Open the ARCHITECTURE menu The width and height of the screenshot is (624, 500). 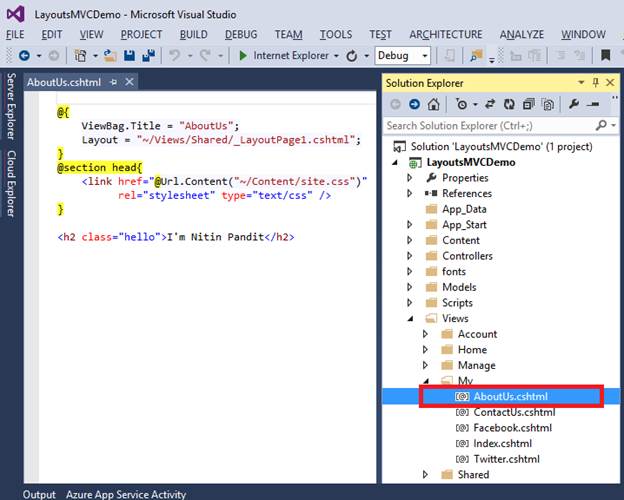pyautogui.click(x=445, y=34)
